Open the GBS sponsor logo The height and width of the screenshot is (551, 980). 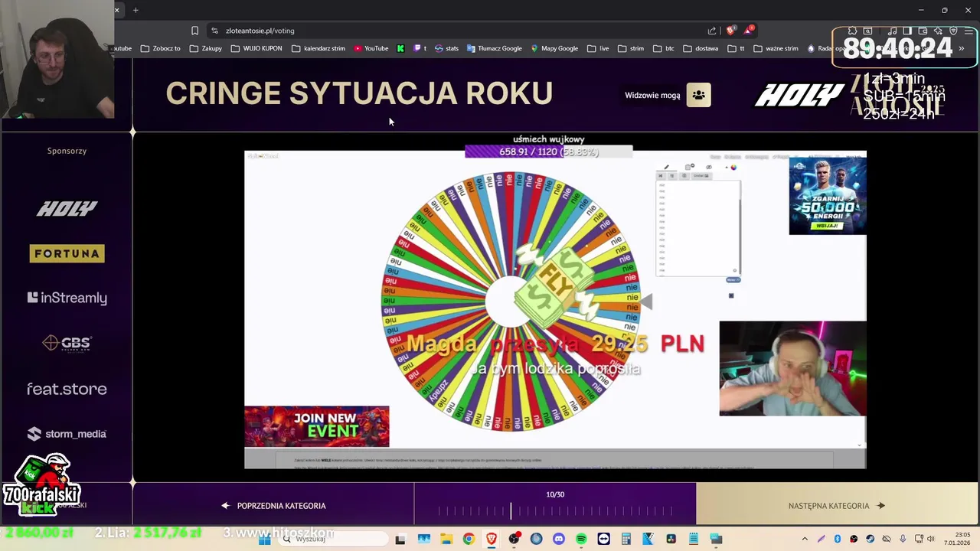[x=67, y=343]
